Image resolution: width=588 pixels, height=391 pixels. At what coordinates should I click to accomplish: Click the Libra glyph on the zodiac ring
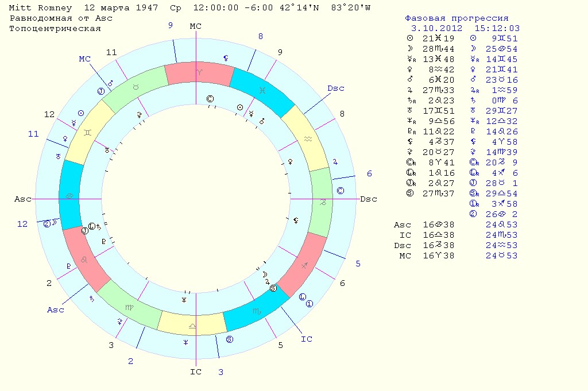click(x=192, y=326)
